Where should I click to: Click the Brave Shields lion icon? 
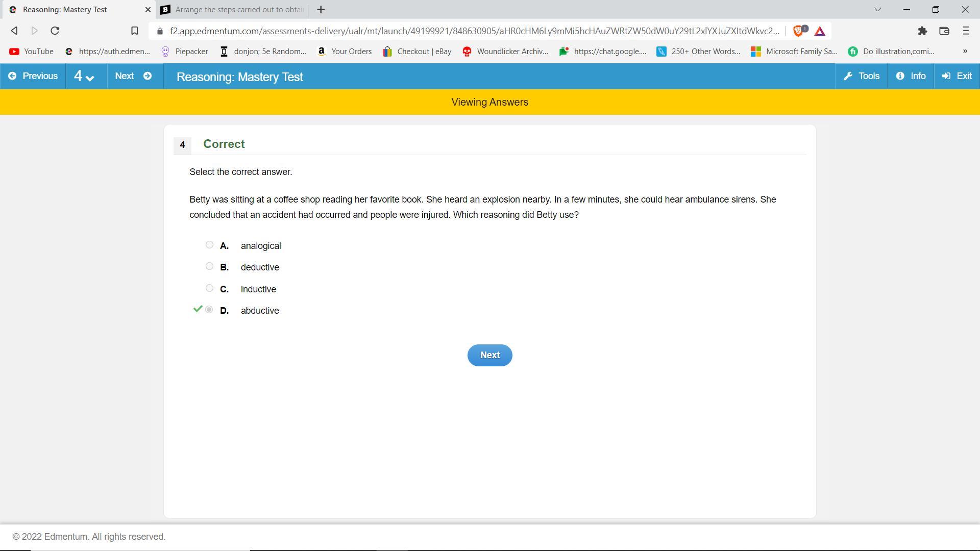(799, 31)
